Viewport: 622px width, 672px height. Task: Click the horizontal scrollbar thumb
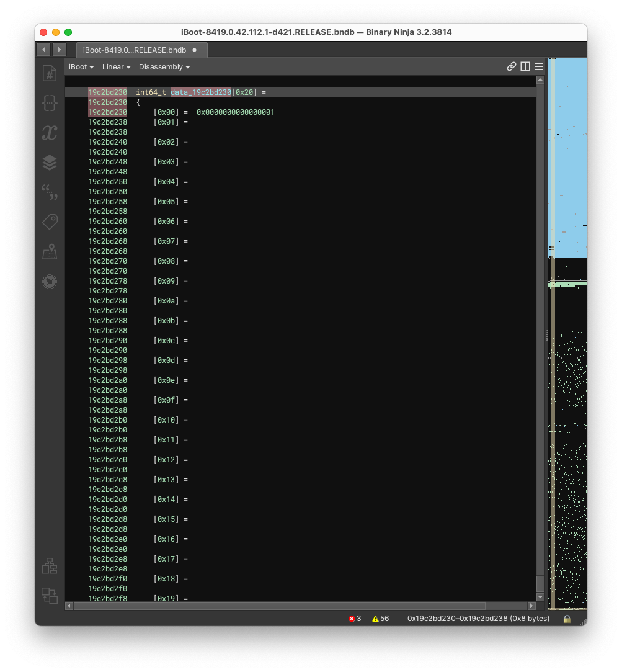click(x=280, y=606)
